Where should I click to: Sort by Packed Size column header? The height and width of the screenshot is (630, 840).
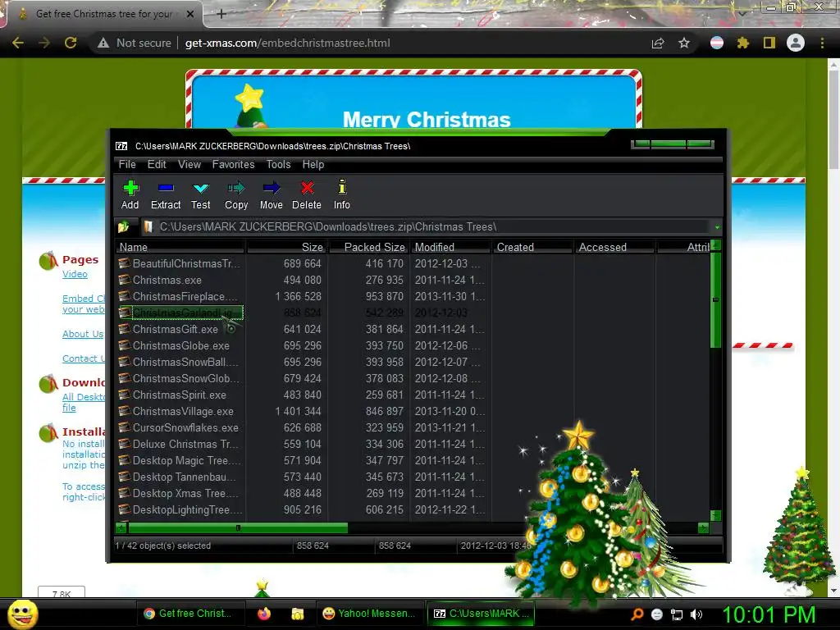369,247
